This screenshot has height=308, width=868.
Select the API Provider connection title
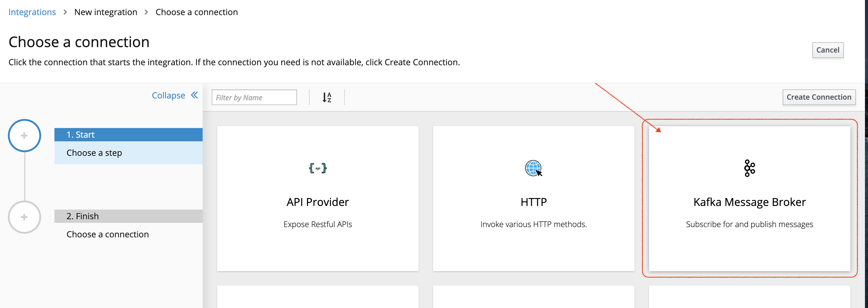318,202
